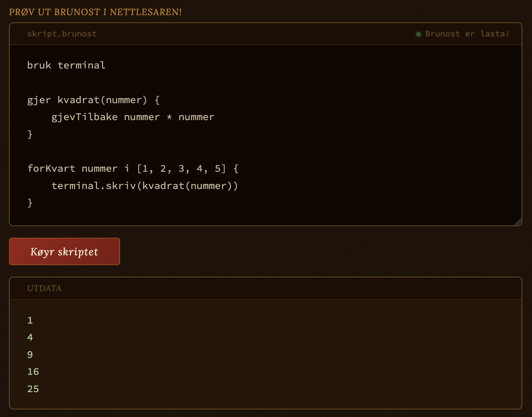
Task: Click the 'Prøv ut Brunost i nettlesaren!' heading
Action: [x=95, y=12]
